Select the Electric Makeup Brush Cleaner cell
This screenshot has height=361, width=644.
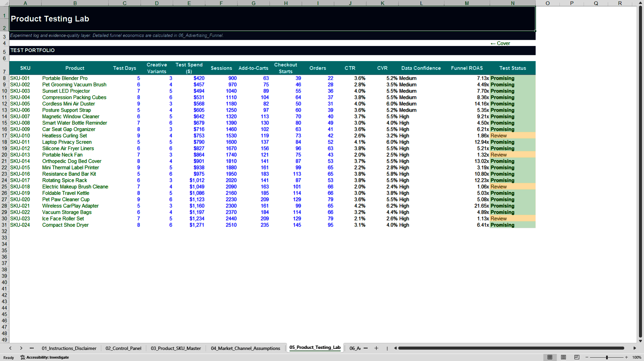75,187
